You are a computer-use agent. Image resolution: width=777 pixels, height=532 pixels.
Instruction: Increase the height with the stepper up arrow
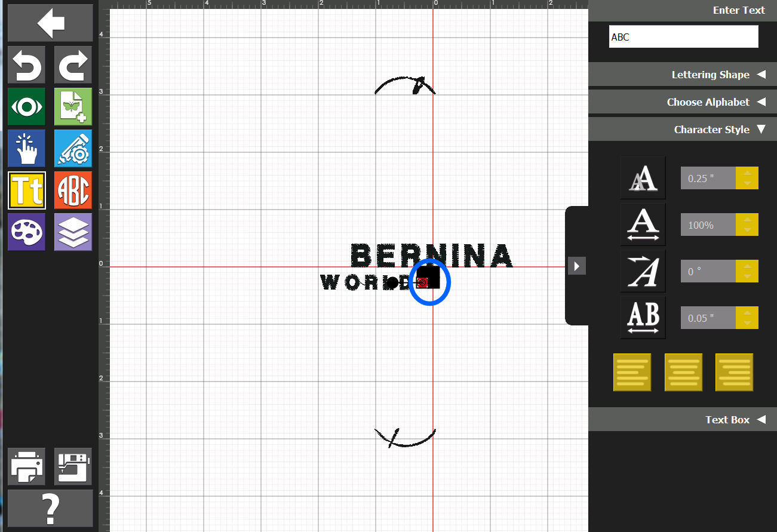[747, 173]
